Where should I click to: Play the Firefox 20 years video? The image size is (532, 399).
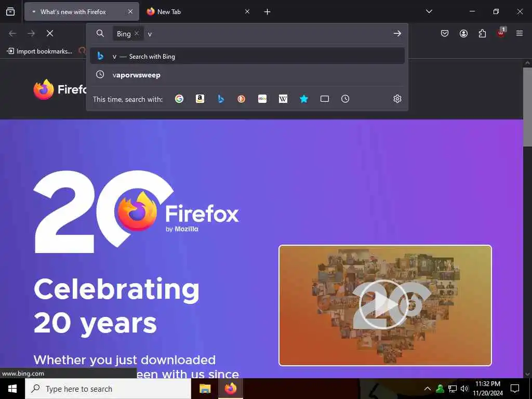click(x=385, y=305)
